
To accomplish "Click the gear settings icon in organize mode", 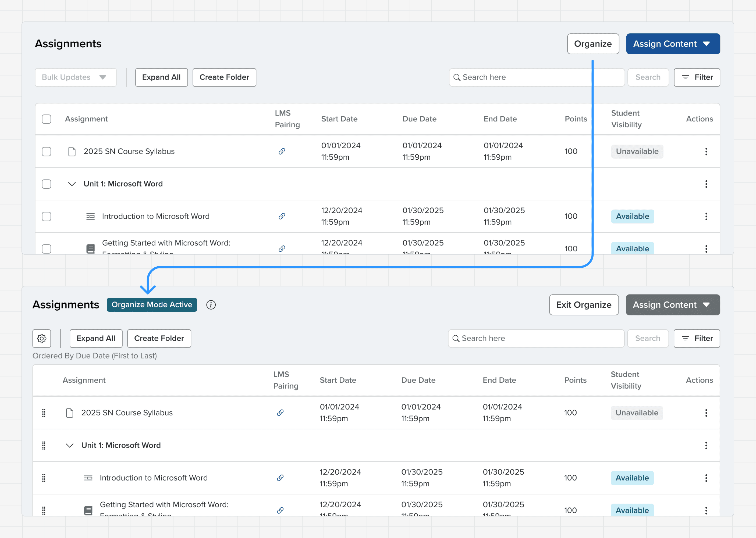I will pyautogui.click(x=42, y=338).
